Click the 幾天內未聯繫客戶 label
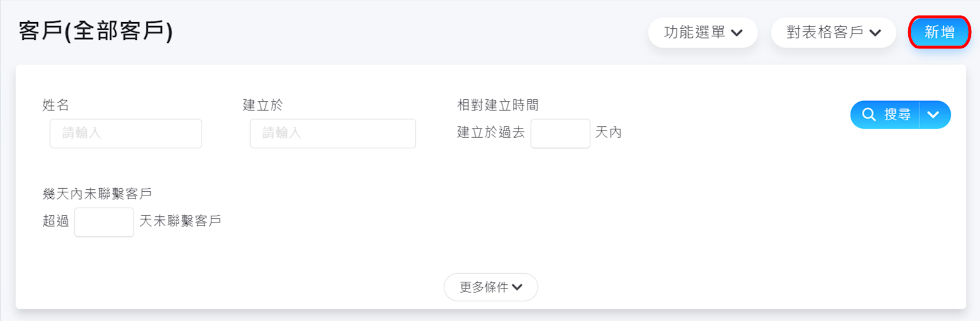This screenshot has width=980, height=321. [x=97, y=194]
